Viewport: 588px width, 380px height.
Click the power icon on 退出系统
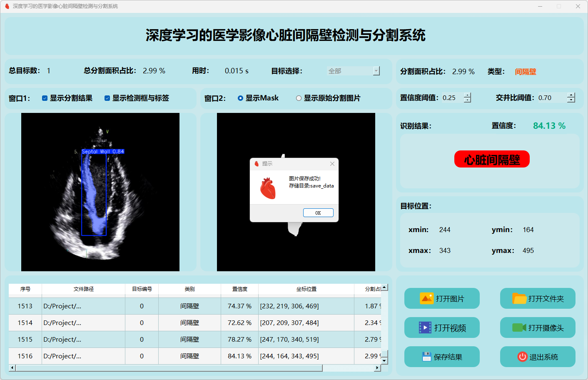[522, 357]
